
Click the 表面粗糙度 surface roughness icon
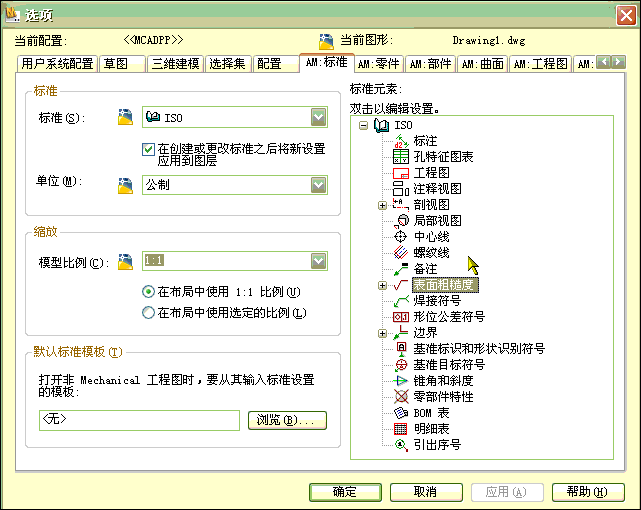[401, 285]
